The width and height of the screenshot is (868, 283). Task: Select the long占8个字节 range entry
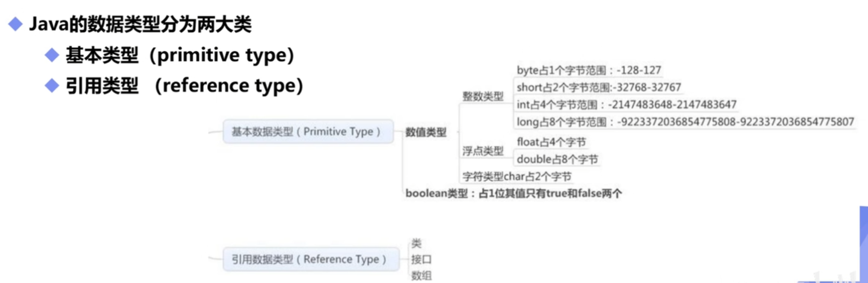tap(685, 122)
